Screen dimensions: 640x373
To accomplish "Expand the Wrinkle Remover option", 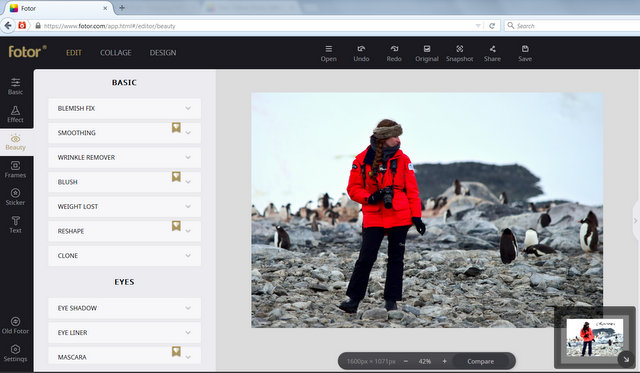I will click(124, 157).
